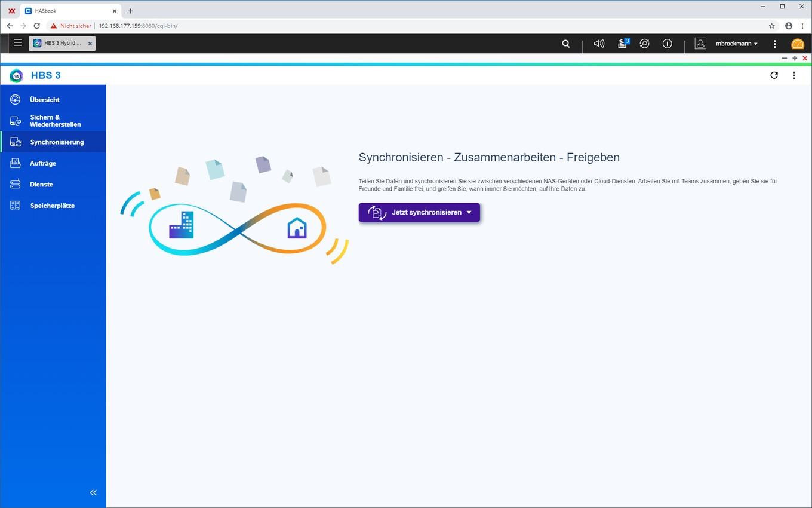
Task: Collapse the sidebar with double-chevron icon
Action: pos(93,492)
